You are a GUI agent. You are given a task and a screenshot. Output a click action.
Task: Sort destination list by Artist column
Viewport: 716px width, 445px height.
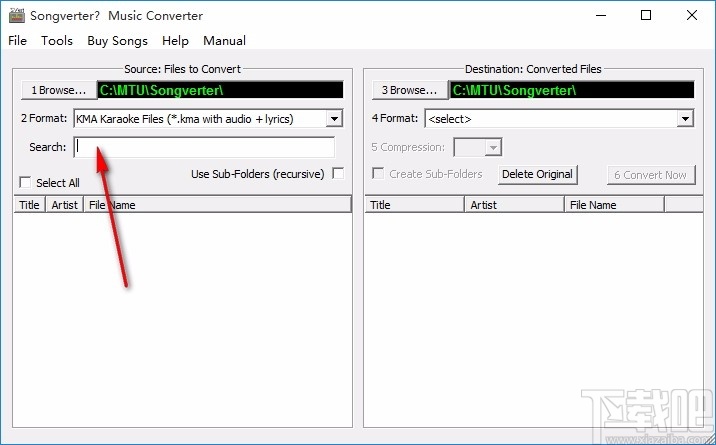coord(515,205)
